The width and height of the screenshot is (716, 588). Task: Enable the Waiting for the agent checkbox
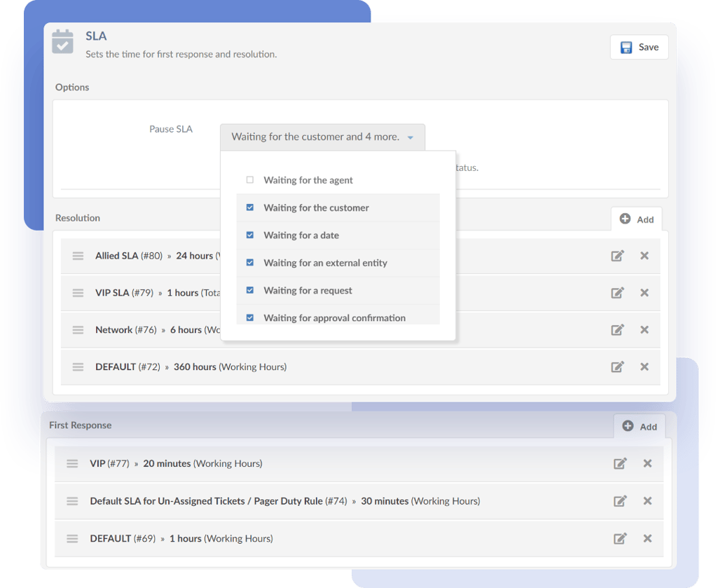(250, 180)
